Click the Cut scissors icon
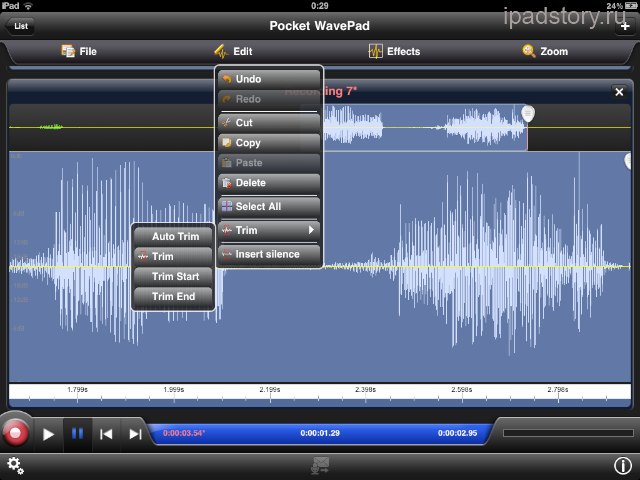Viewport: 640px width, 480px height. click(227, 122)
